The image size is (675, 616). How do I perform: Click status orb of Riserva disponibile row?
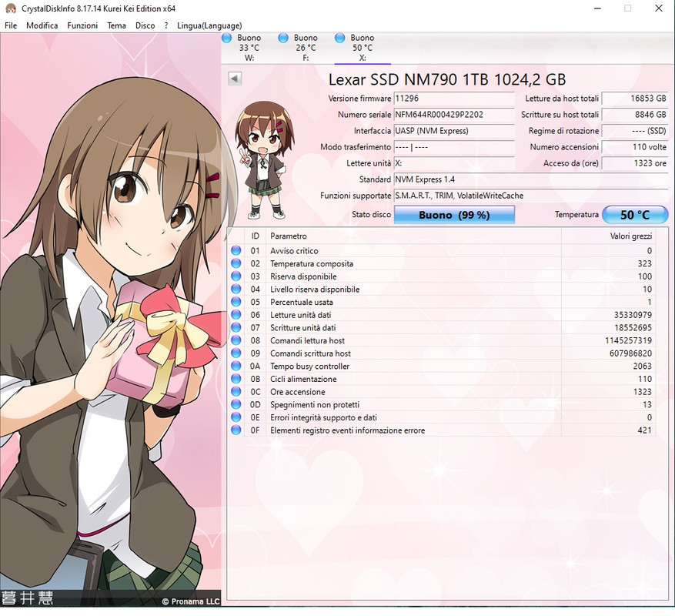click(x=236, y=276)
